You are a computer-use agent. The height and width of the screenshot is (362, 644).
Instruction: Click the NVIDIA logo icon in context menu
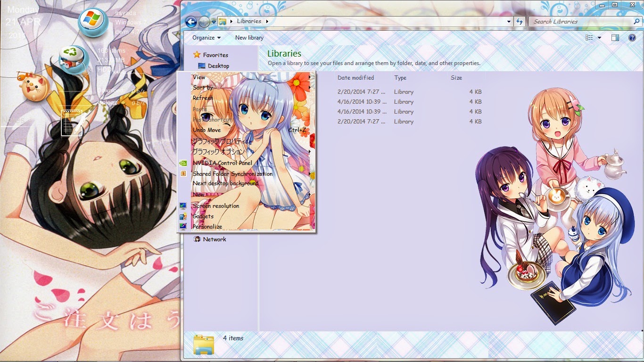click(x=183, y=163)
